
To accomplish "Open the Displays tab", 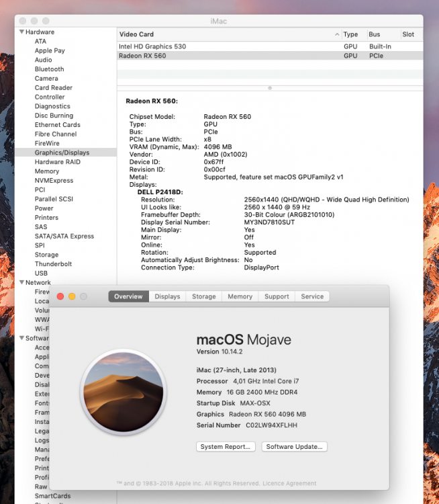I will [167, 296].
